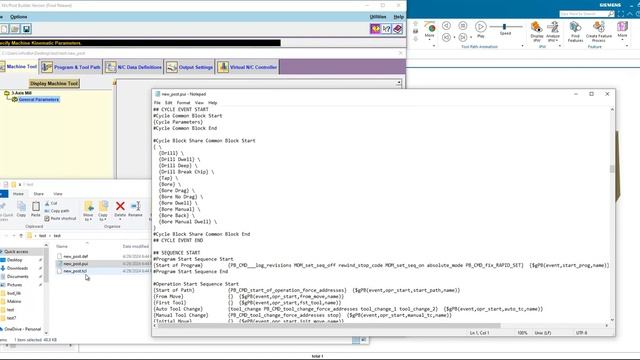Open the File menu in Notepad
The image size is (640, 360).
click(x=157, y=103)
